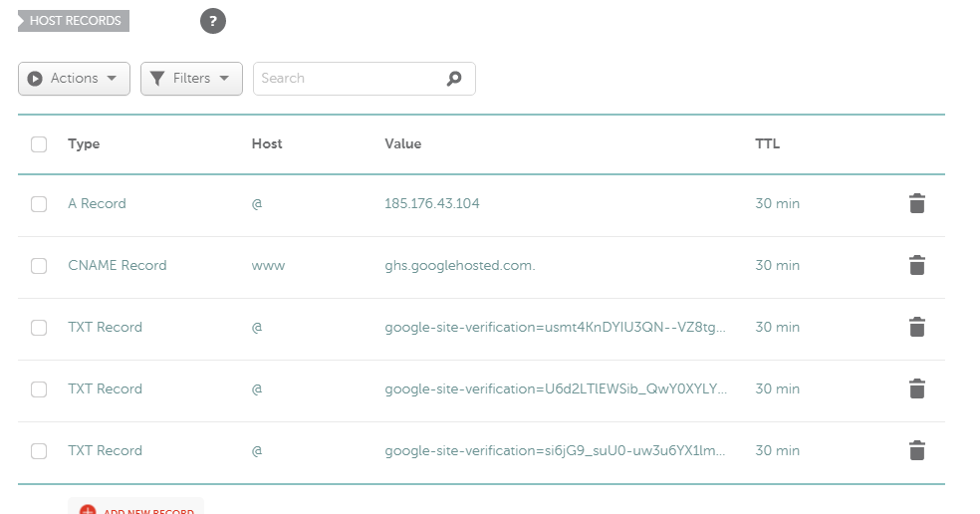Click the Host Records section tab
980x514 pixels.
[75, 21]
